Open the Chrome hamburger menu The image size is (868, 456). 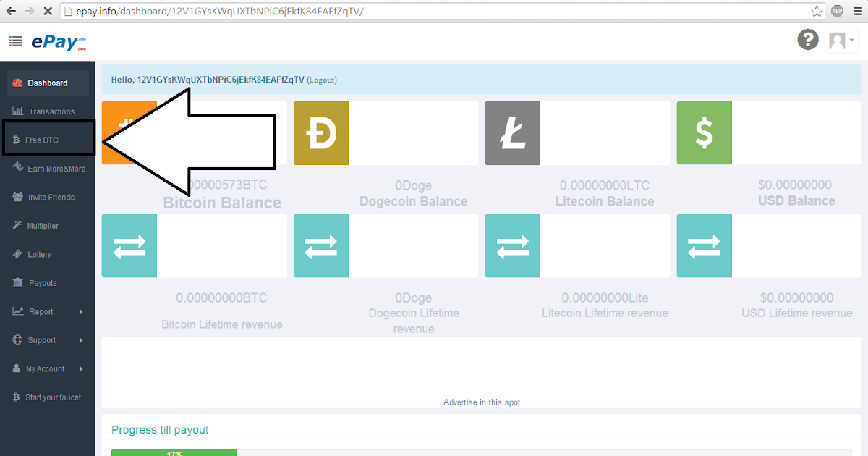point(858,12)
